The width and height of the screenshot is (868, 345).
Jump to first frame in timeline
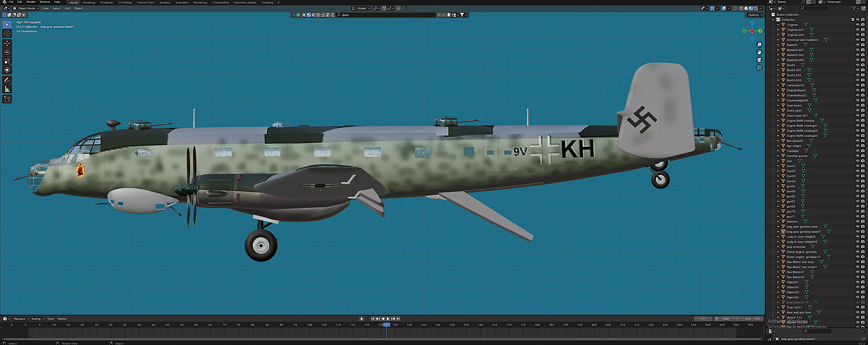(x=373, y=319)
